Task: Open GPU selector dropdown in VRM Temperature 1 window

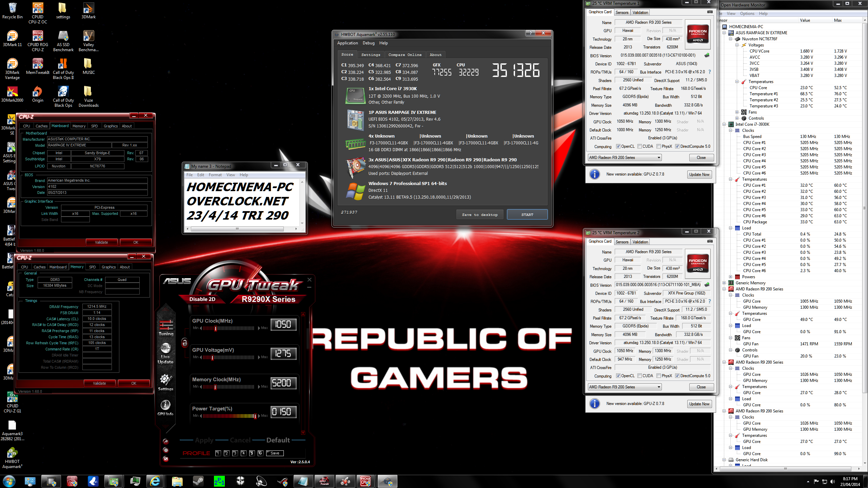Action: coord(625,158)
